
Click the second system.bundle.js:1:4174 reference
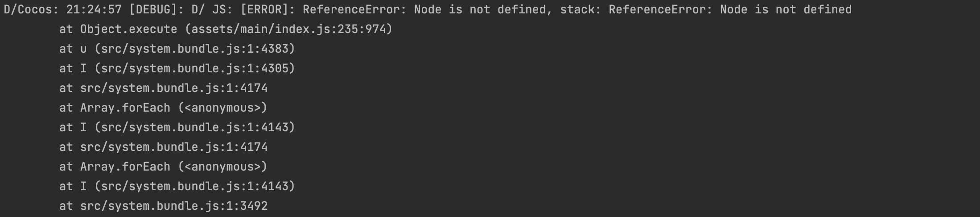click(174, 147)
